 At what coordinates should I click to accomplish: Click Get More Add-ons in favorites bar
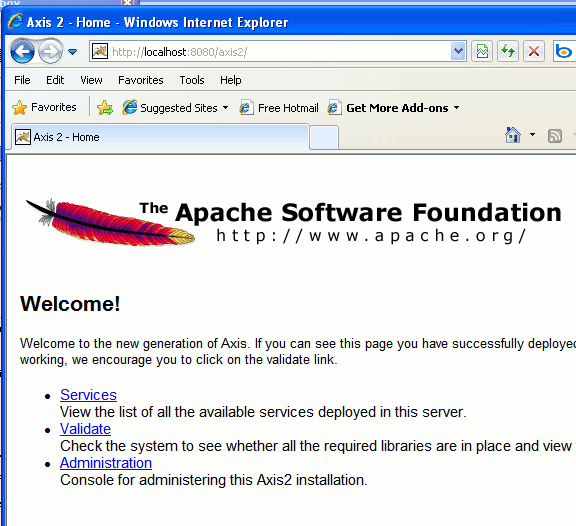coord(389,108)
